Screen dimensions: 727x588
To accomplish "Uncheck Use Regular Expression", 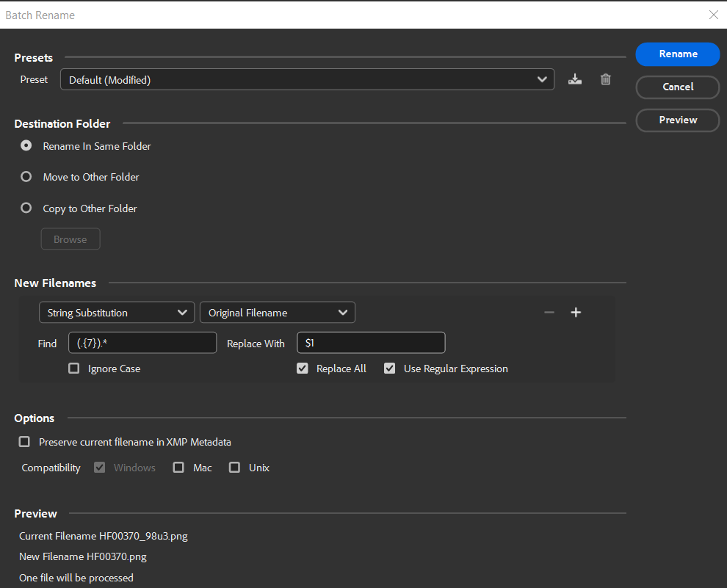I will 389,369.
